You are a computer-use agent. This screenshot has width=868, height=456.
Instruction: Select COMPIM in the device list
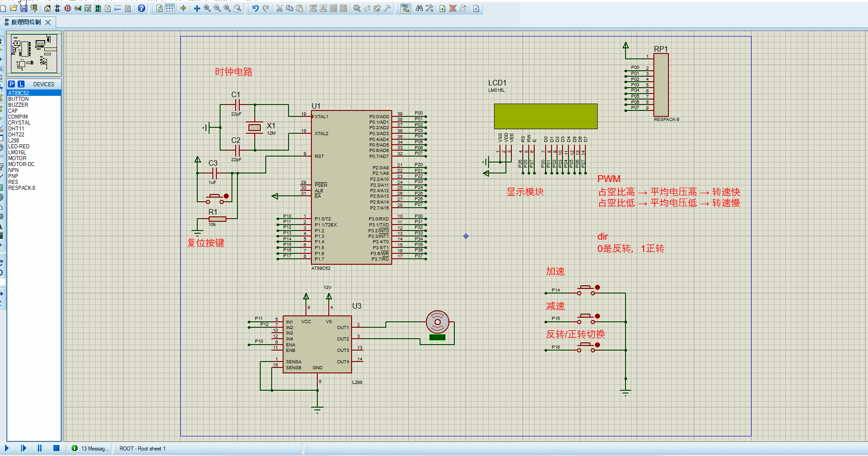pos(34,116)
